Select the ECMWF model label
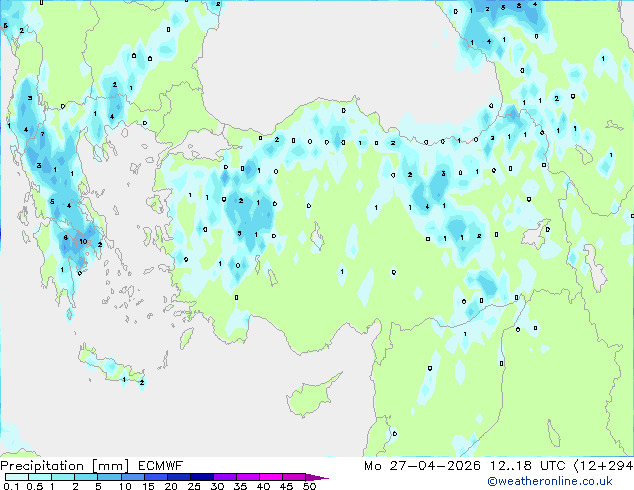 tap(161, 466)
